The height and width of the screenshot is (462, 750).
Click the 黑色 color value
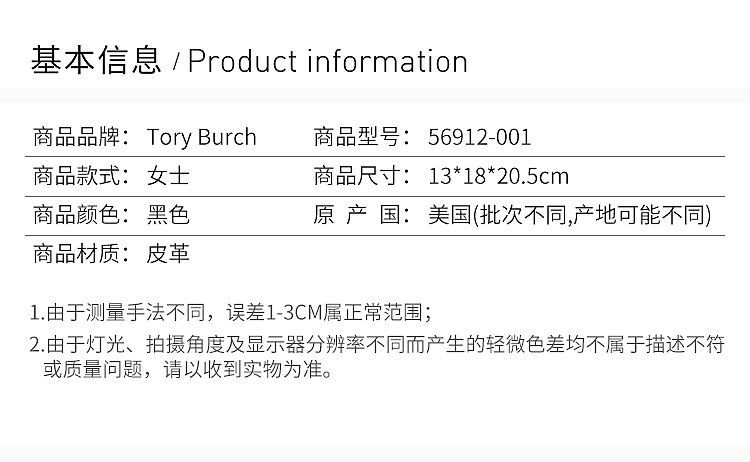pyautogui.click(x=168, y=215)
